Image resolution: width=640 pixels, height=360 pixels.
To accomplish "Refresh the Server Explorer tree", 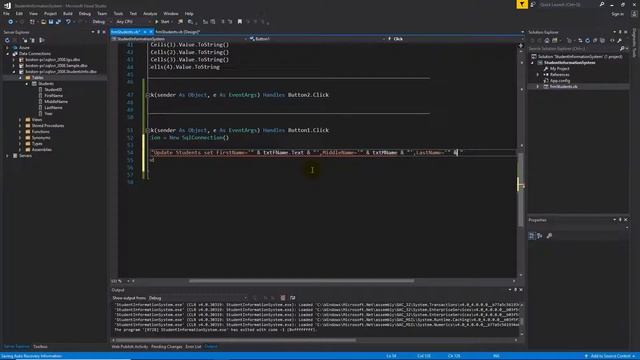I will (7, 40).
